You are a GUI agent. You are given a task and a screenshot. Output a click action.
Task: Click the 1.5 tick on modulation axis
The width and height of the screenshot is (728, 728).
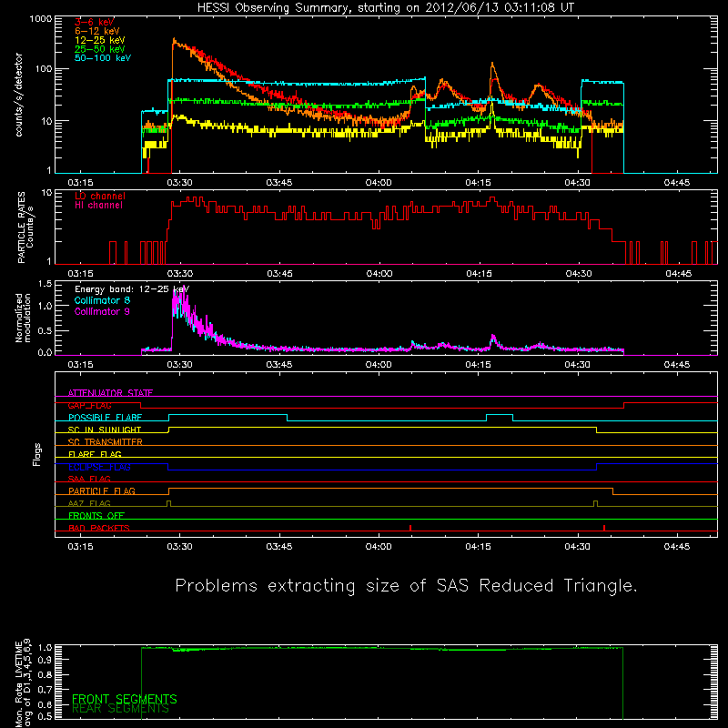[45, 284]
